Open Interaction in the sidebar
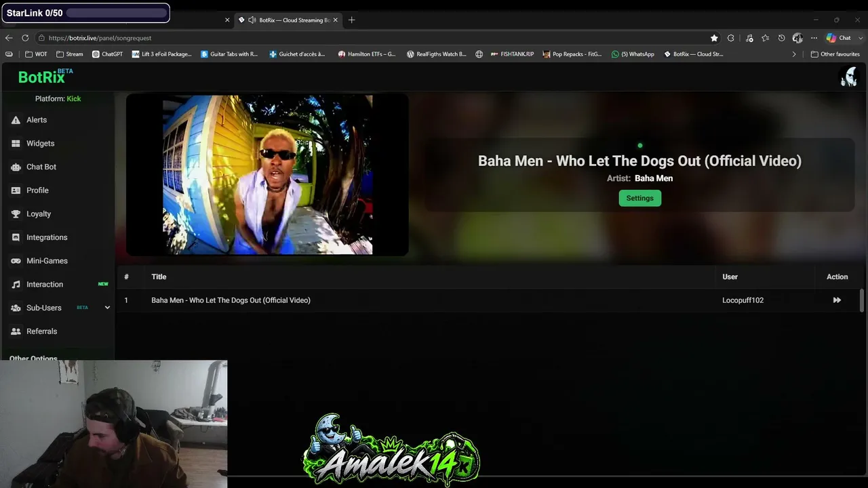 pos(45,285)
